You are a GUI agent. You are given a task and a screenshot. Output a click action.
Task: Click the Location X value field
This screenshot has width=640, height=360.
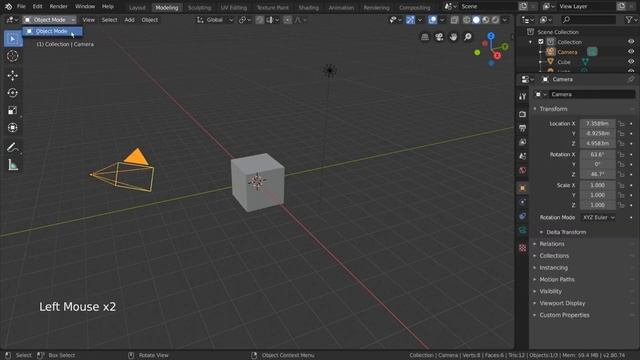[x=597, y=123]
